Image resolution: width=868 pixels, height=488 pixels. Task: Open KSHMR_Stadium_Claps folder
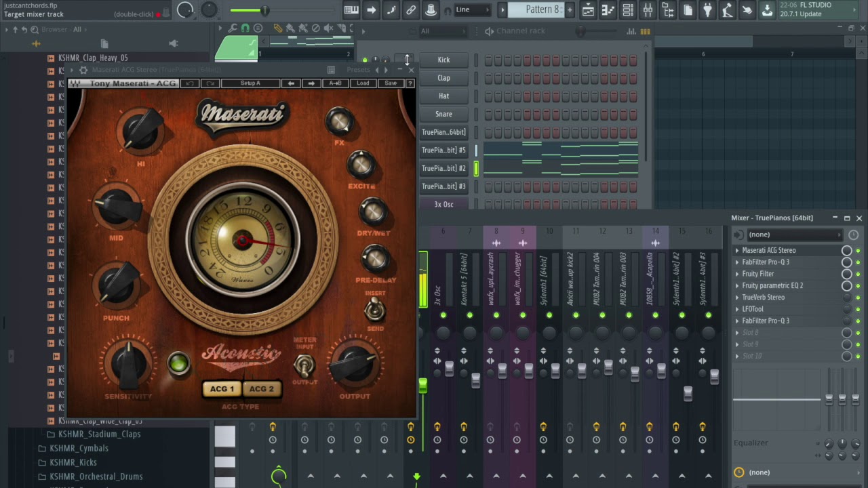(99, 434)
